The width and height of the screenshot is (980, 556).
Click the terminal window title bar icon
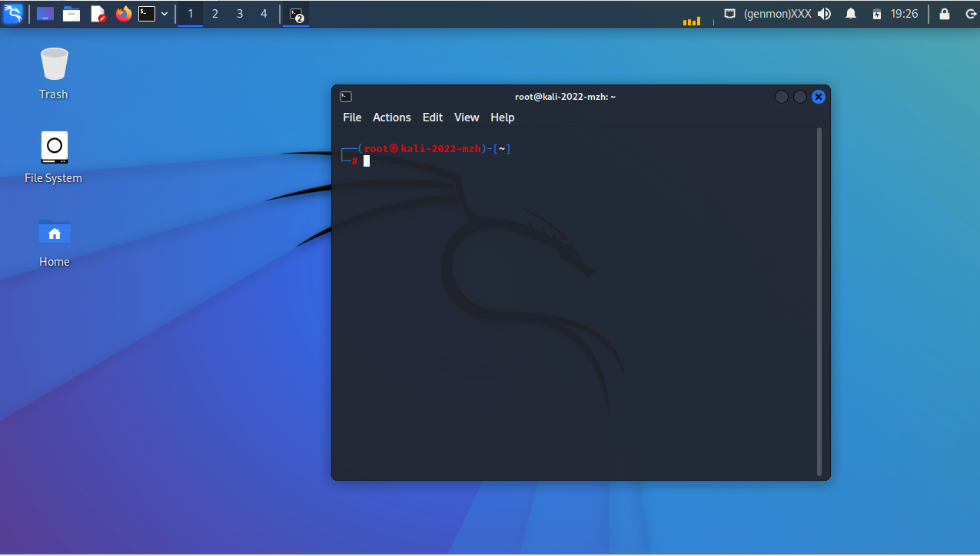click(x=346, y=97)
